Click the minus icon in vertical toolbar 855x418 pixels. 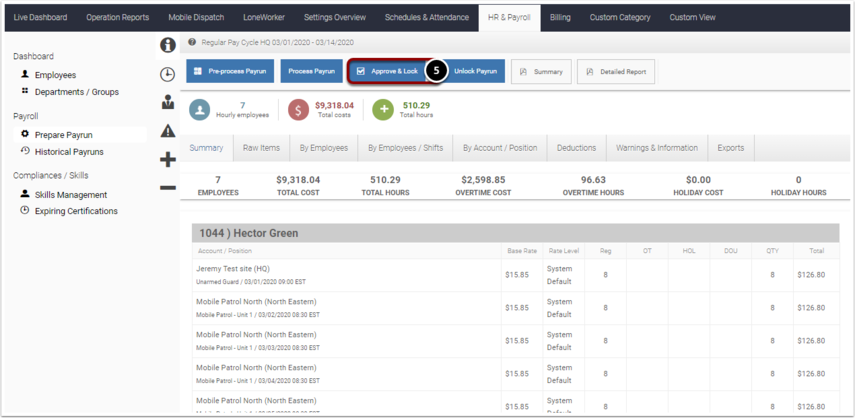(x=167, y=188)
